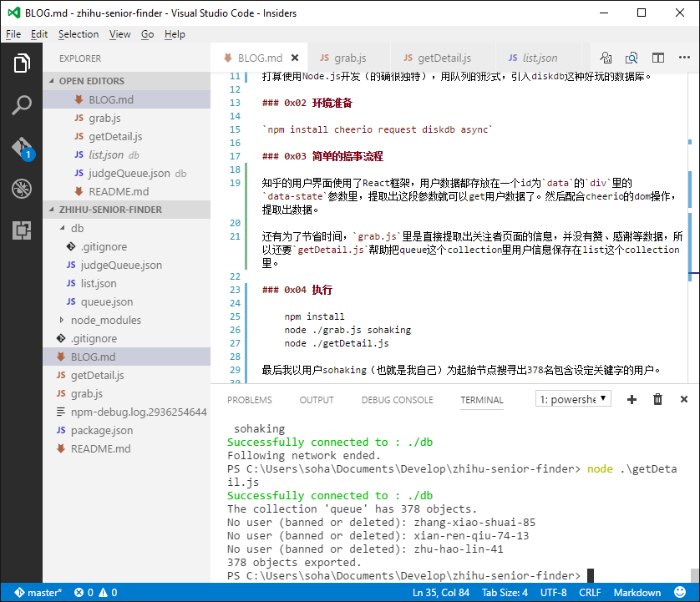Open getDetail.js in project tree
The image size is (700, 602).
click(127, 375)
